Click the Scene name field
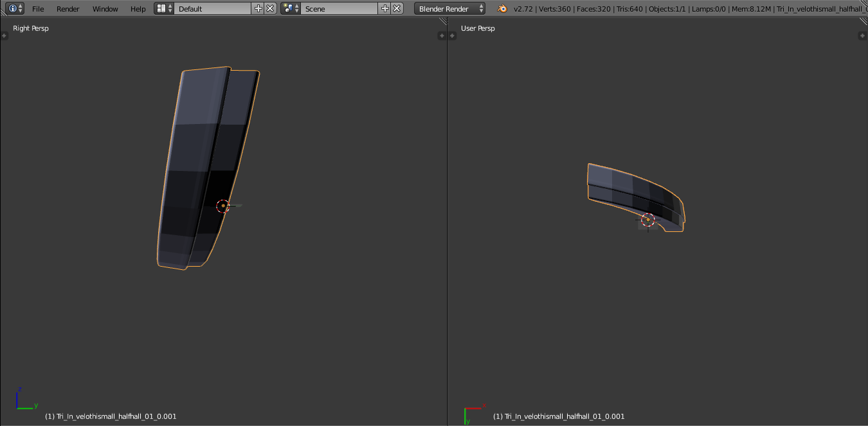The image size is (868, 426). [x=339, y=8]
